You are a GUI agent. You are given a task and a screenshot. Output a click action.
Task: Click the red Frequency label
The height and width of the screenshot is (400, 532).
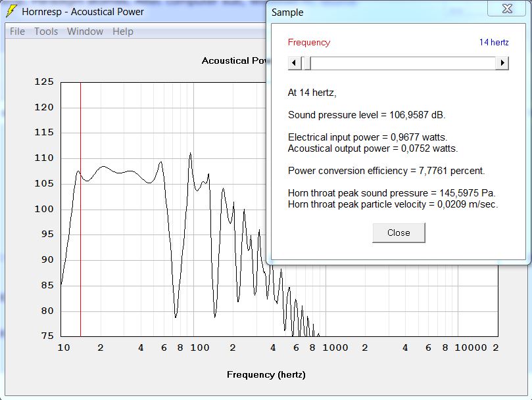pyautogui.click(x=309, y=43)
